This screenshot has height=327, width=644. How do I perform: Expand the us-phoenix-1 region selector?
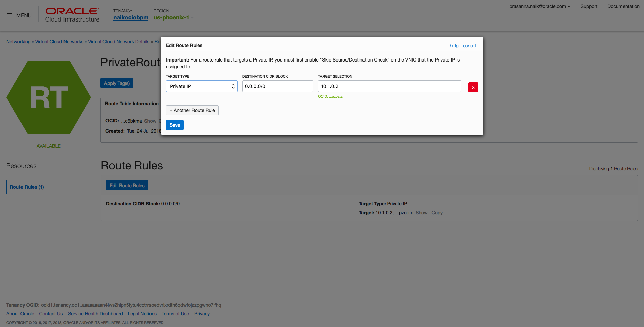(173, 18)
